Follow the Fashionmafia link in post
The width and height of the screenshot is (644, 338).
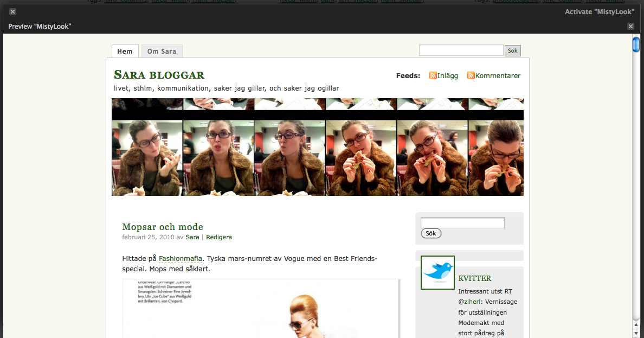click(x=181, y=259)
